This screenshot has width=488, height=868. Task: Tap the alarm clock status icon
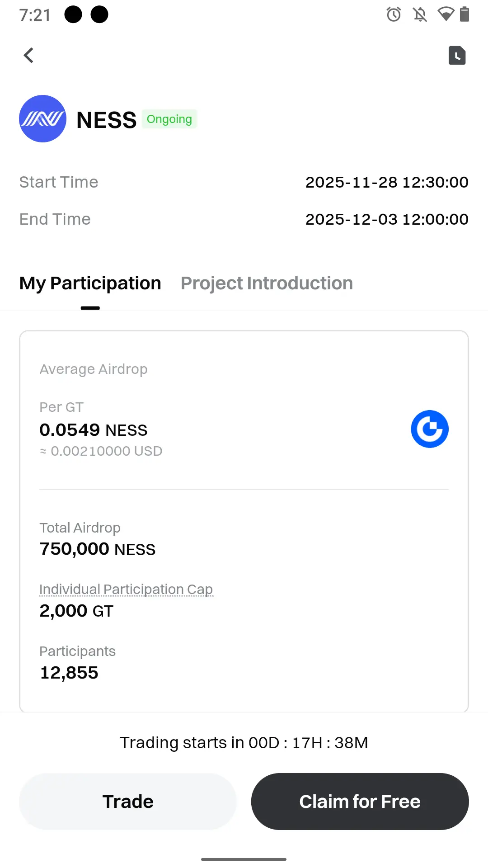[x=394, y=14]
